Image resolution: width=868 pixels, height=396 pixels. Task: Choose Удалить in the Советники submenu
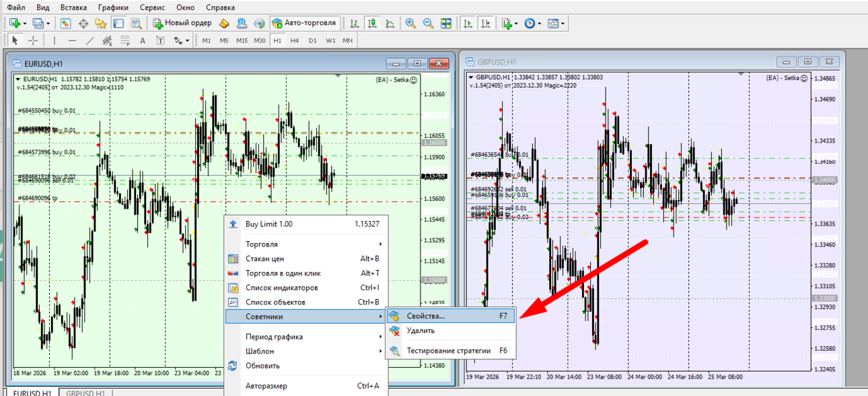point(450,331)
